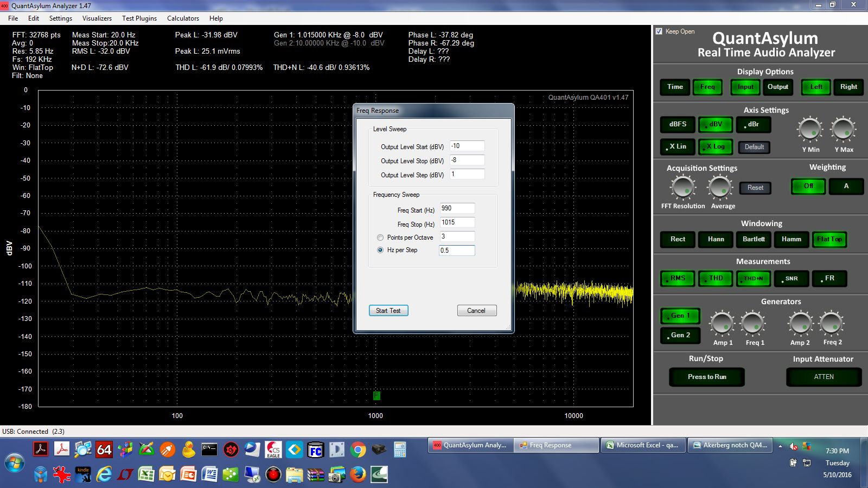Launch AIDA64 from the taskbar

click(x=104, y=450)
